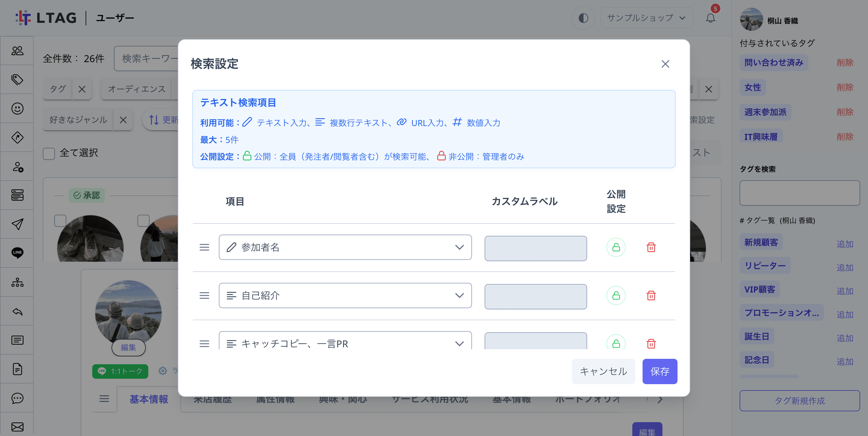Viewport: 868px width, 436px height.
Task: Add the VIP顧客 tag via 追加
Action: point(845,291)
